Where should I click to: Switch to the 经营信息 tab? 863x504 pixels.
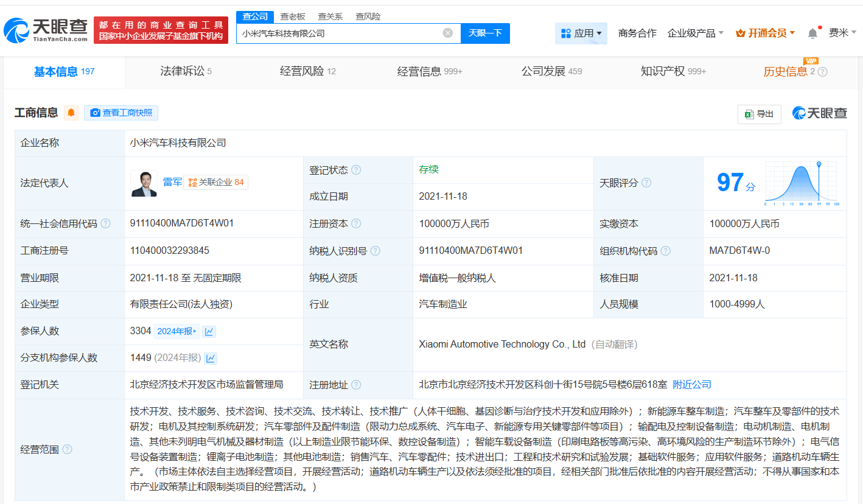430,71
